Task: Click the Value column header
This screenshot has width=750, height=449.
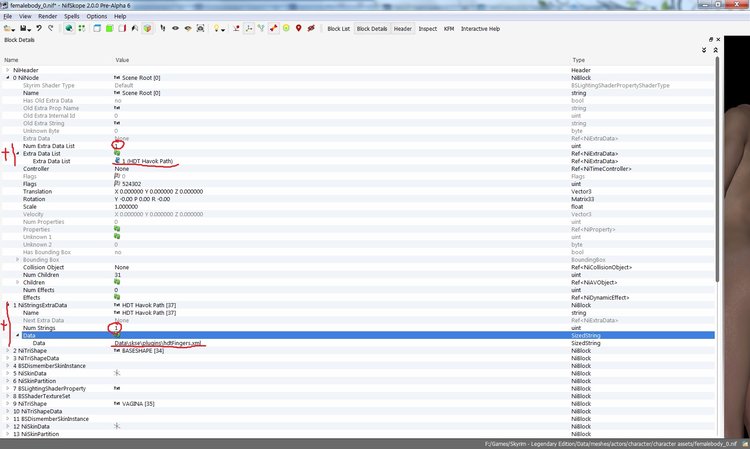Action: coord(122,60)
